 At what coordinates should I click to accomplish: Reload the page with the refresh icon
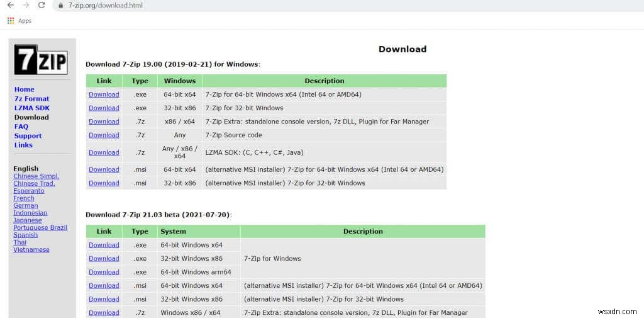click(x=42, y=5)
